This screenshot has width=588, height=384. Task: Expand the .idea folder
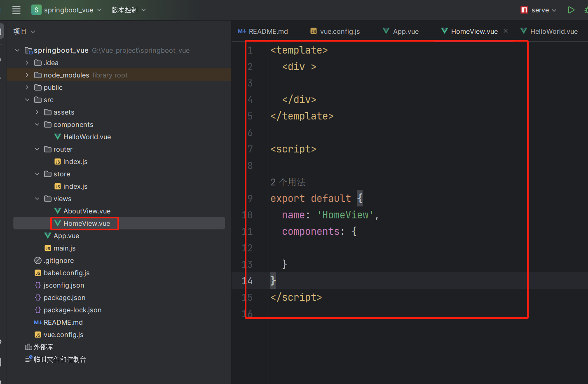(x=27, y=63)
